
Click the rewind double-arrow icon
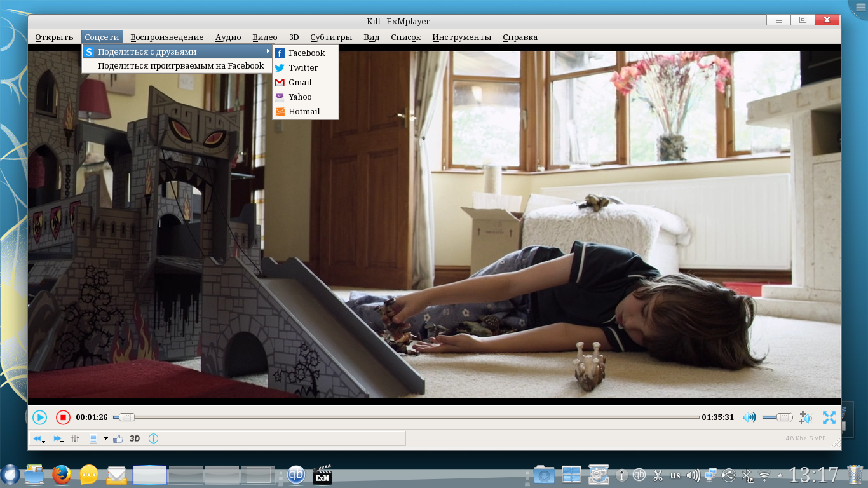(37, 438)
